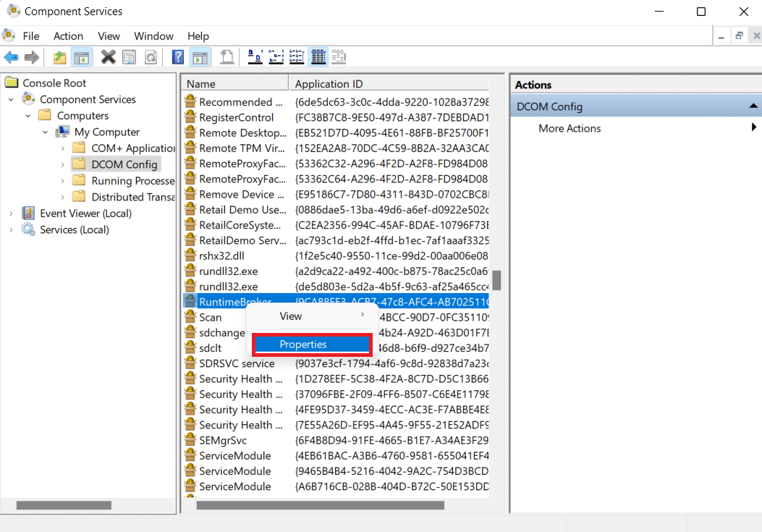Go up one level with folder icon
This screenshot has width=762, height=532.
[60, 57]
